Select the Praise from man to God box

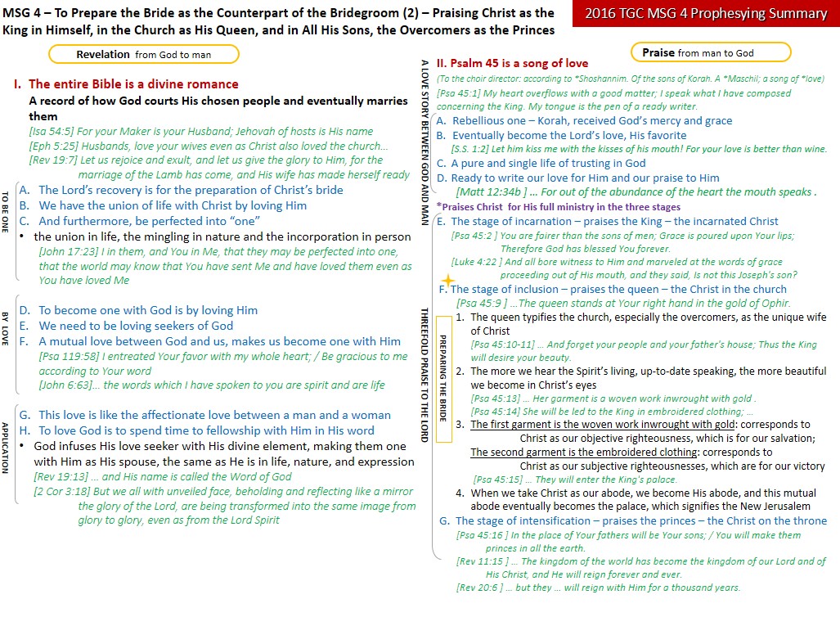tap(710, 52)
